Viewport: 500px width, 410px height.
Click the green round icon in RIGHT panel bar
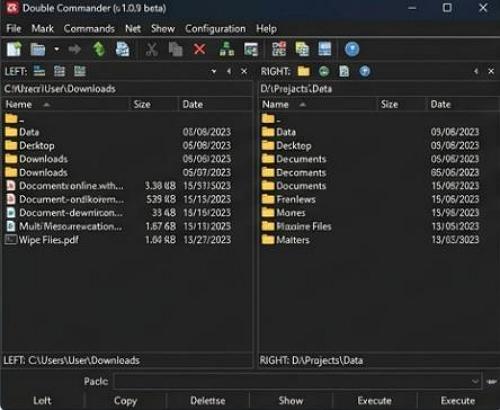pos(324,71)
